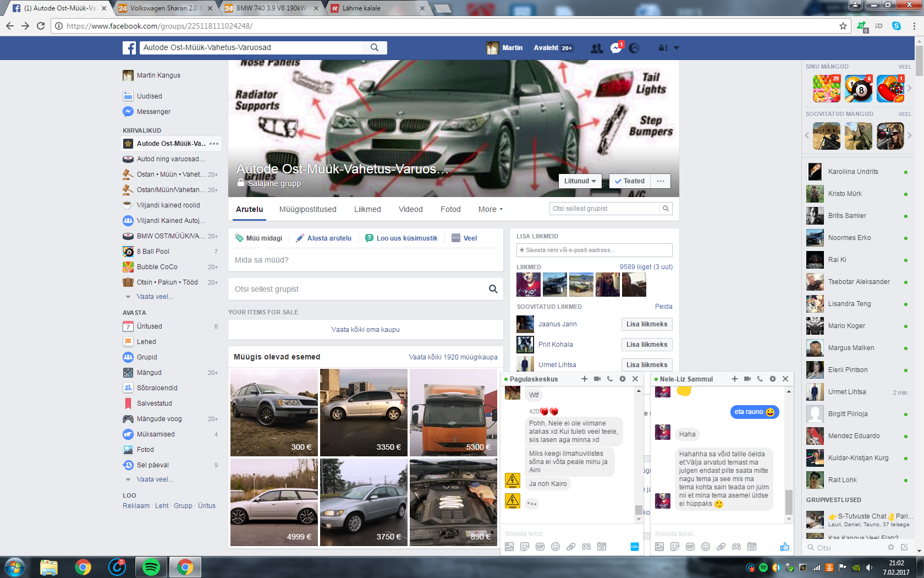Click the search magnifier in Facebook top bar

coord(375,48)
